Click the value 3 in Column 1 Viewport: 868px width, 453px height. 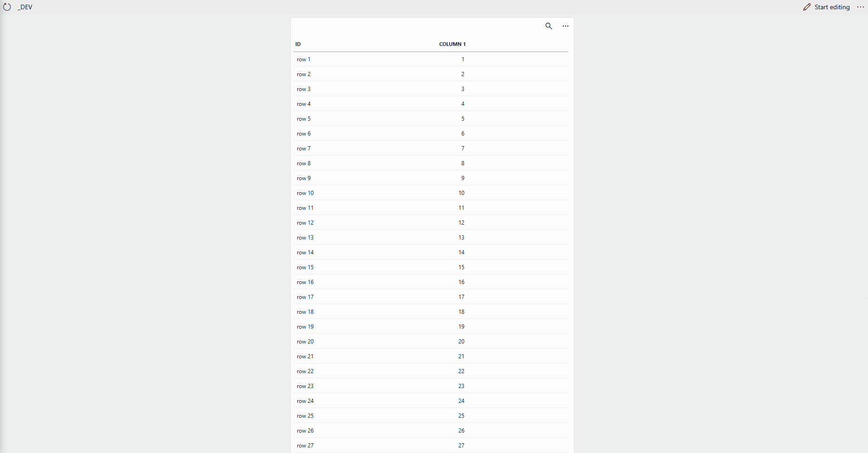point(463,89)
